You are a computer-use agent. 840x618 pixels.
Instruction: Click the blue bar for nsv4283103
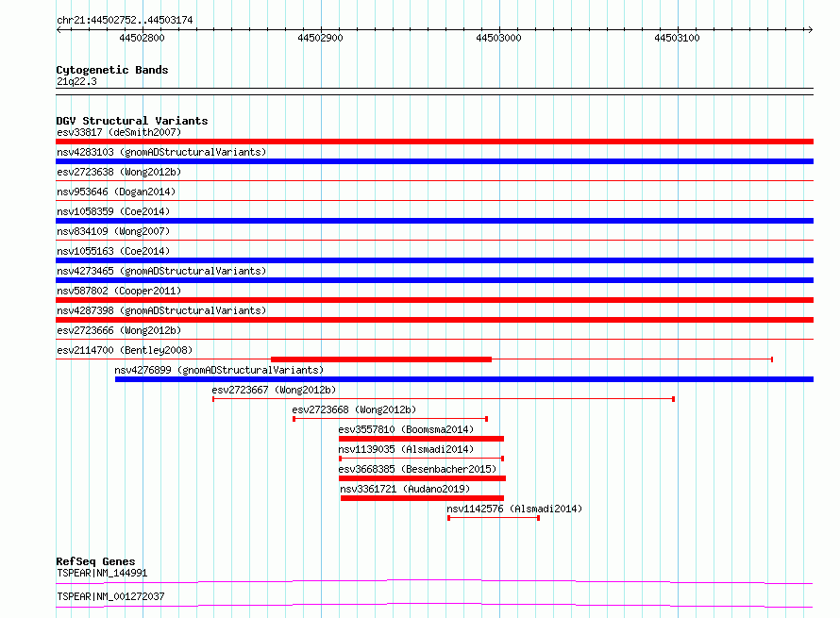pyautogui.click(x=434, y=161)
